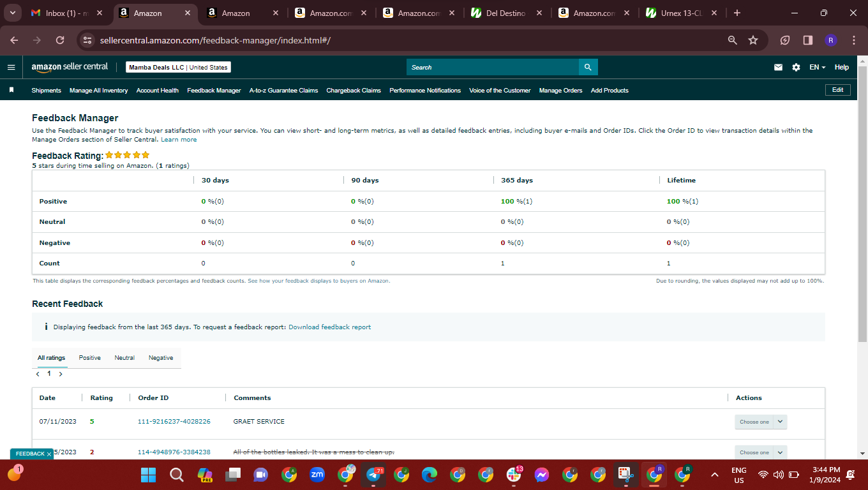Open Shipments in the navigation bar
This screenshot has height=490, width=868.
coord(47,91)
